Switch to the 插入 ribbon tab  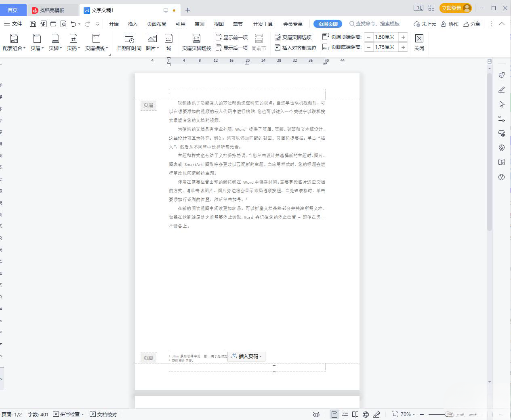pyautogui.click(x=132, y=24)
